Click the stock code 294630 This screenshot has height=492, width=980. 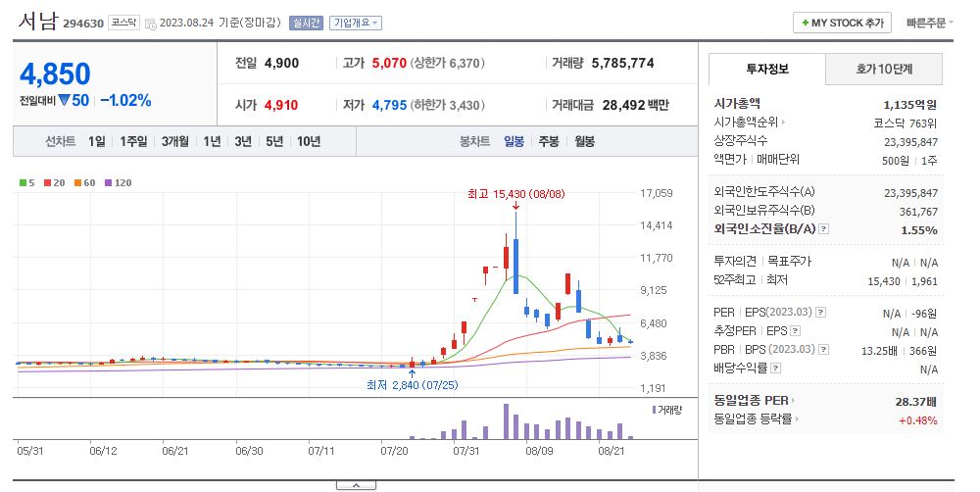click(83, 24)
